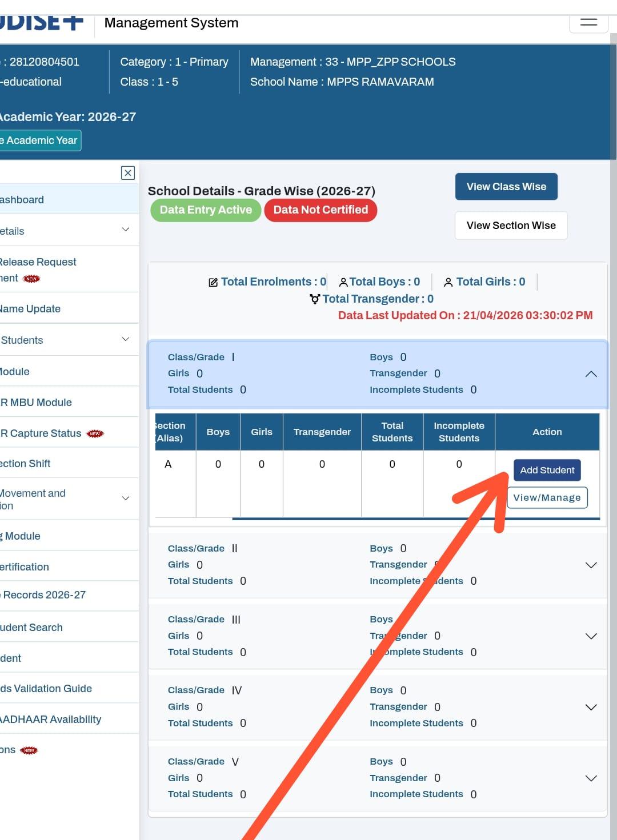Click the Total Enrolments edit icon

213,283
